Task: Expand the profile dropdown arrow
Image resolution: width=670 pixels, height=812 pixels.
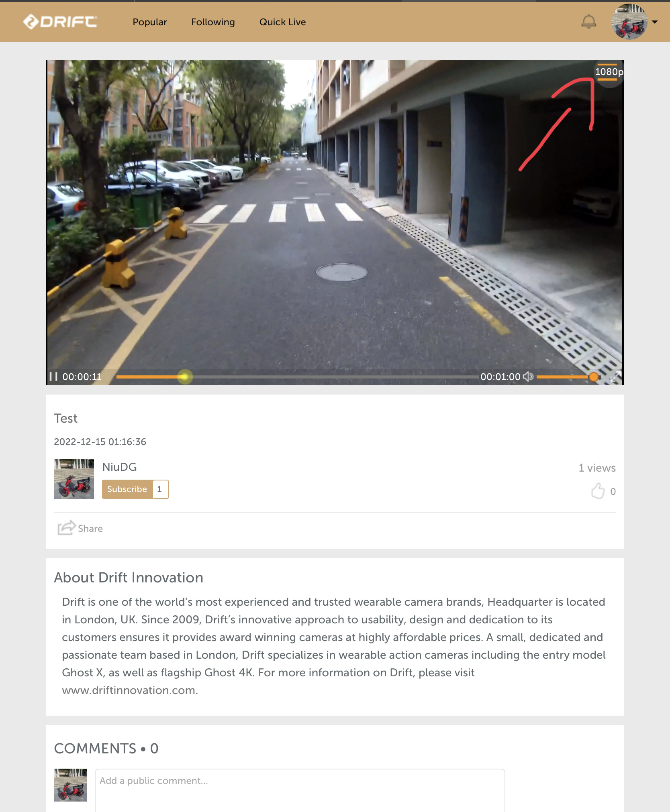Action: (x=655, y=22)
